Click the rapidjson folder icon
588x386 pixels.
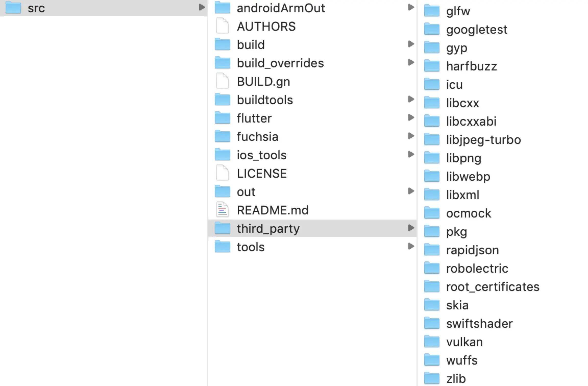coord(432,249)
